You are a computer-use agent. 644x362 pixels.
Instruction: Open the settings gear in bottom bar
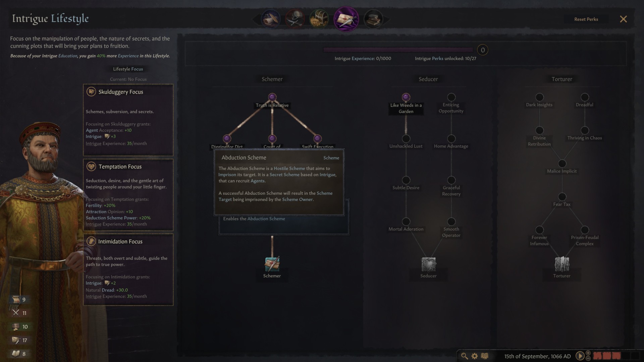(475, 356)
